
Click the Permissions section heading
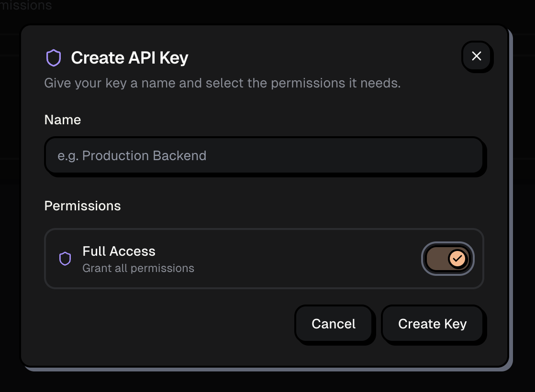coord(82,206)
